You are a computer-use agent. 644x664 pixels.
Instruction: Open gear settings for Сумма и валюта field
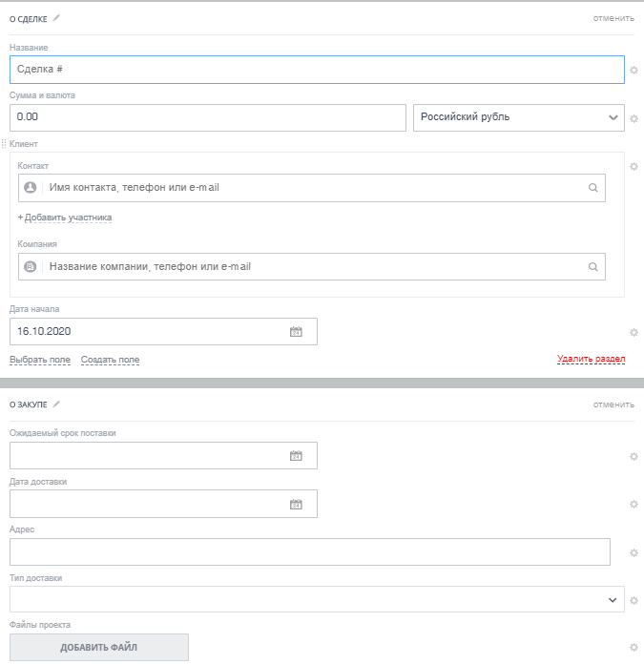[x=634, y=119]
